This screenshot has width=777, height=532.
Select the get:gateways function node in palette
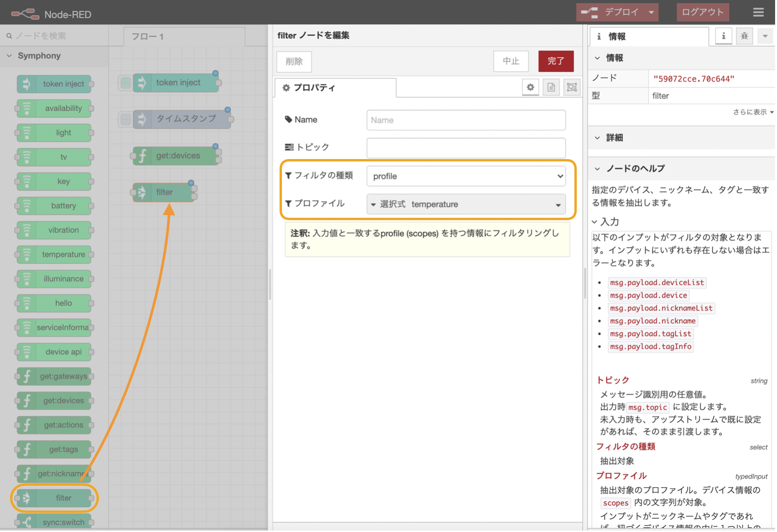(x=54, y=376)
